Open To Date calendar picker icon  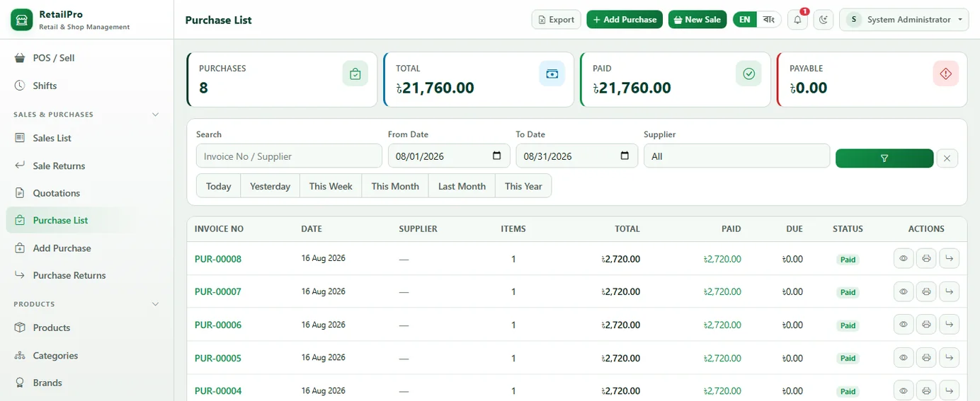(x=625, y=156)
